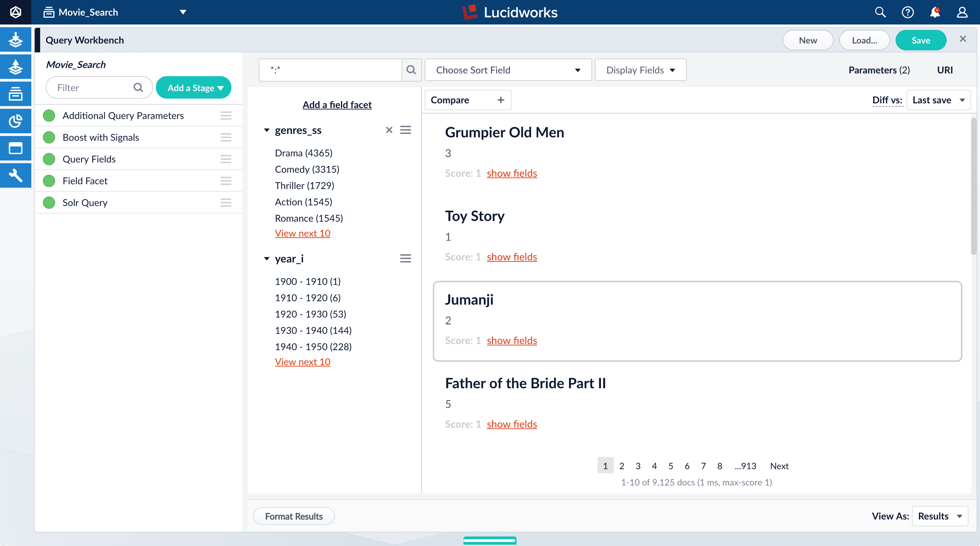Open the Parameters (2) tab
Screen dimensions: 980x546
coord(879,70)
